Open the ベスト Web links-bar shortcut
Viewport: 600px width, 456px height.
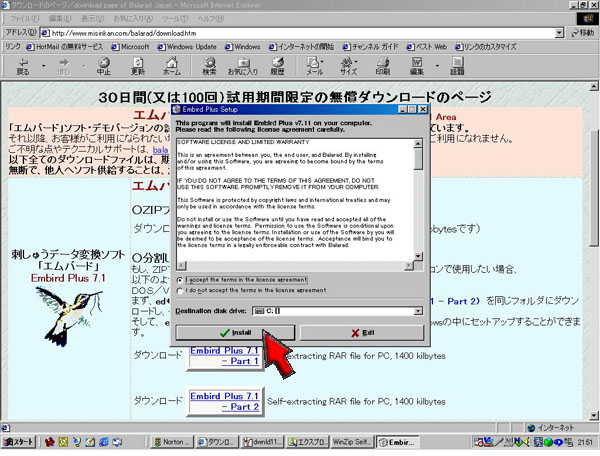click(427, 47)
